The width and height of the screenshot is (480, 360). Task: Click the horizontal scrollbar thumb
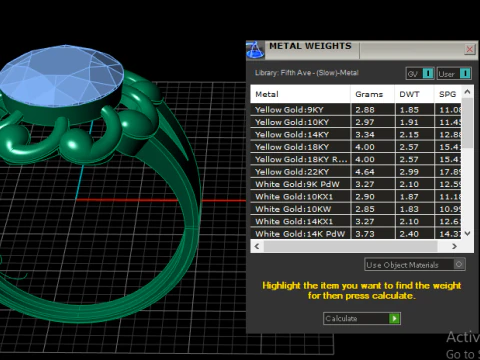pyautogui.click(x=350, y=246)
